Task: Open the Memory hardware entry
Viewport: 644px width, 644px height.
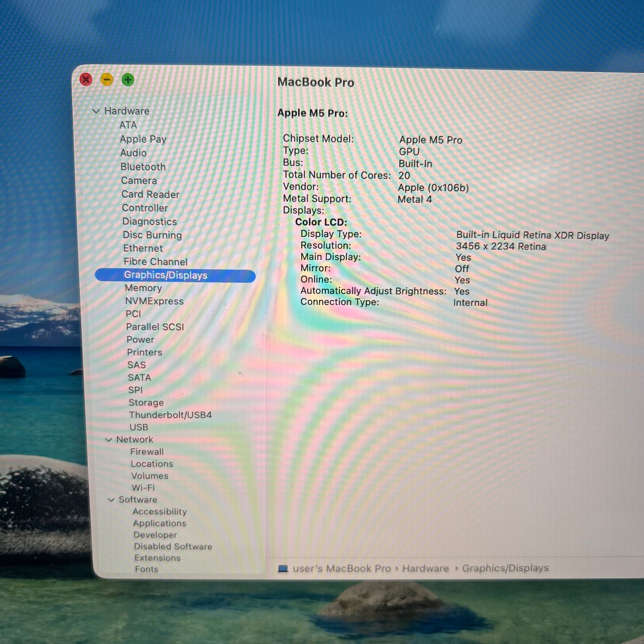Action: tap(144, 288)
